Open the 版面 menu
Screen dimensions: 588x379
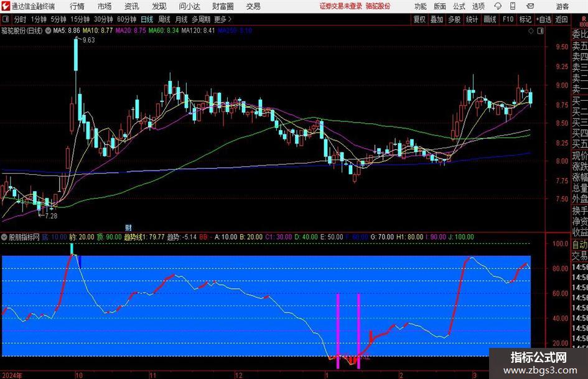[x=440, y=6]
